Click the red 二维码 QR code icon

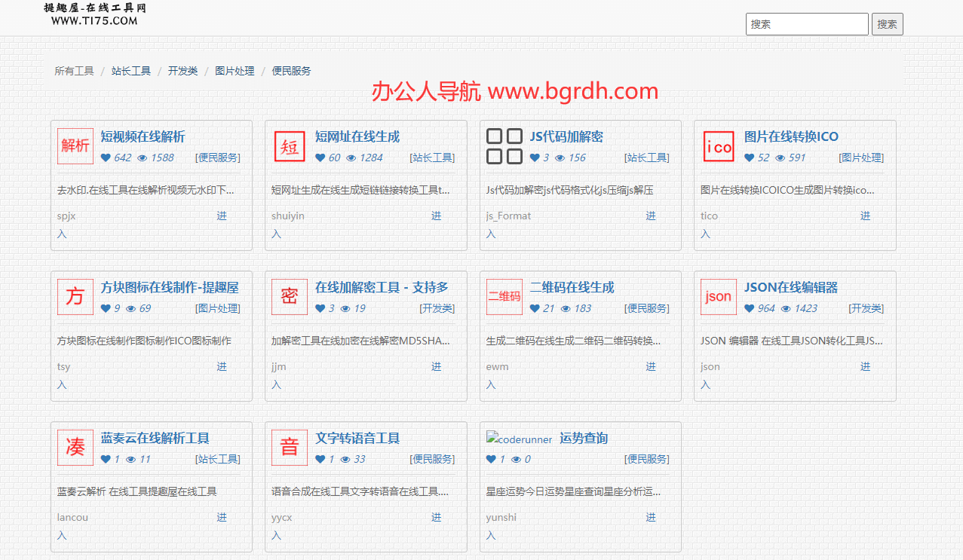505,297
